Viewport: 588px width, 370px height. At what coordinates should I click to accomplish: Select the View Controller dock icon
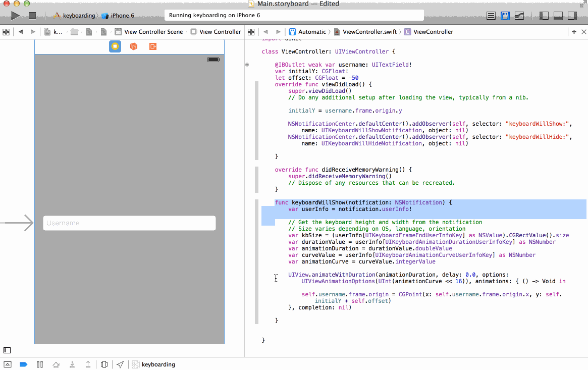pos(115,46)
